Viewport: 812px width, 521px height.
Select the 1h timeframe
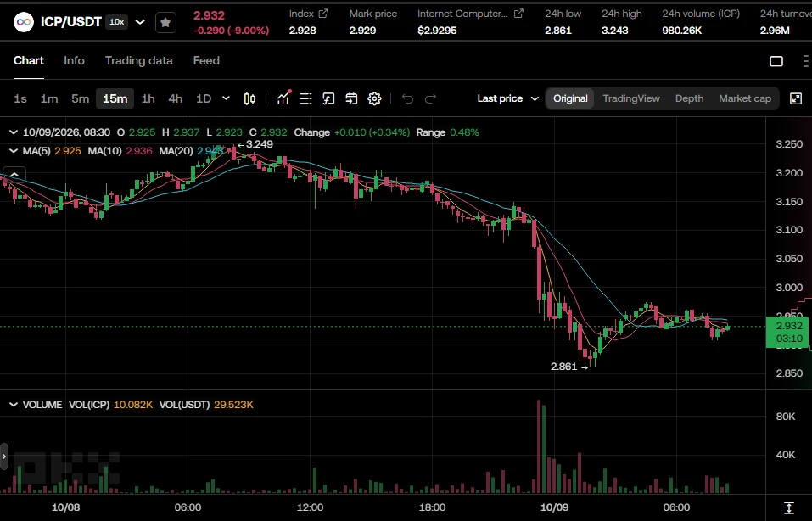click(148, 98)
